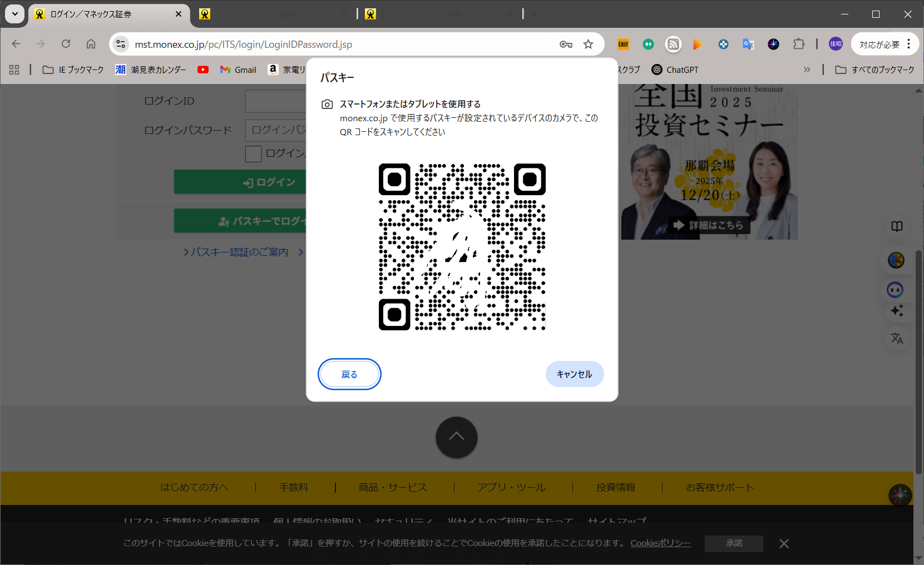Viewport: 924px width, 565px height.
Task: Expand the hidden bookmarks chevron
Action: (807, 70)
